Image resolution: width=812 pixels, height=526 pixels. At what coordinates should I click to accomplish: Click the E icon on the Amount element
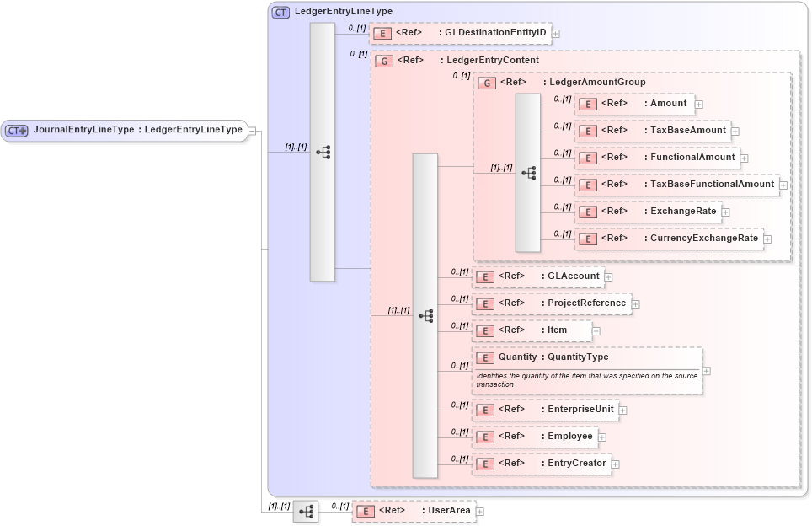coord(586,104)
